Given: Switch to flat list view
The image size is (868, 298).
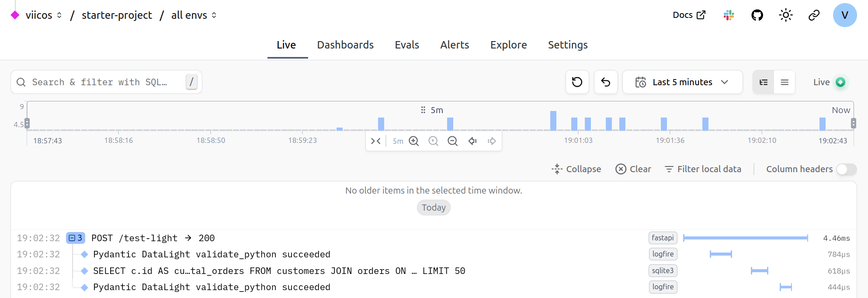Looking at the screenshot, I should click(x=785, y=82).
